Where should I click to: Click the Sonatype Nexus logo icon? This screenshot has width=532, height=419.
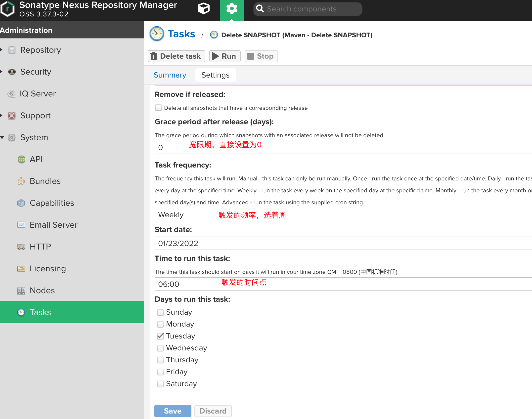[x=7, y=9]
